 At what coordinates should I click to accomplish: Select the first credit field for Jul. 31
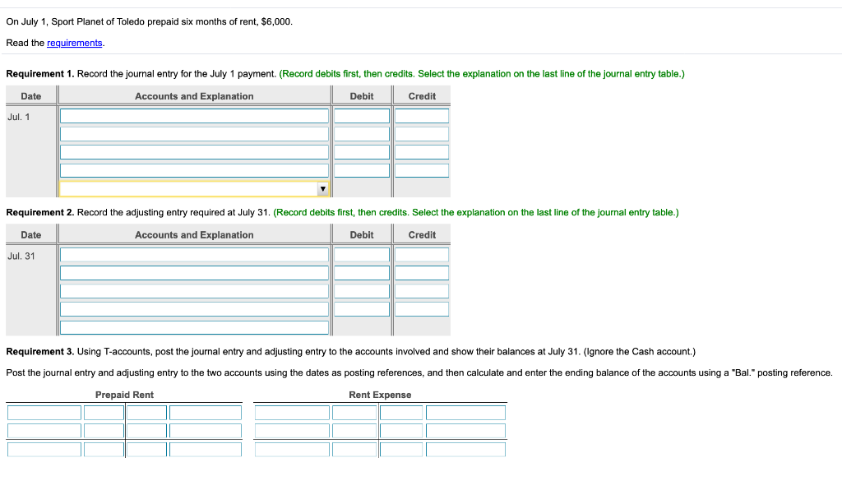point(422,255)
